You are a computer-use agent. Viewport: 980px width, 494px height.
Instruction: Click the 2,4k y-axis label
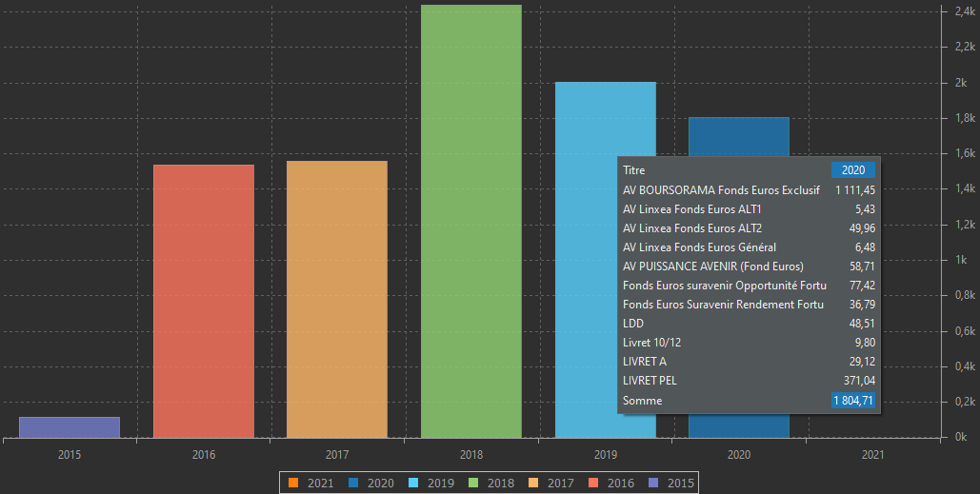point(966,11)
